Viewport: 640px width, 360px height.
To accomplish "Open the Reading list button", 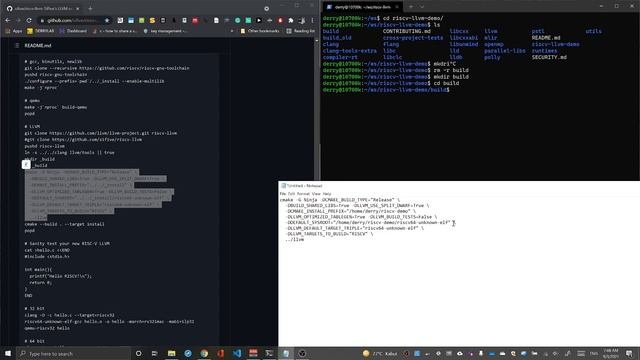I will 301,31.
